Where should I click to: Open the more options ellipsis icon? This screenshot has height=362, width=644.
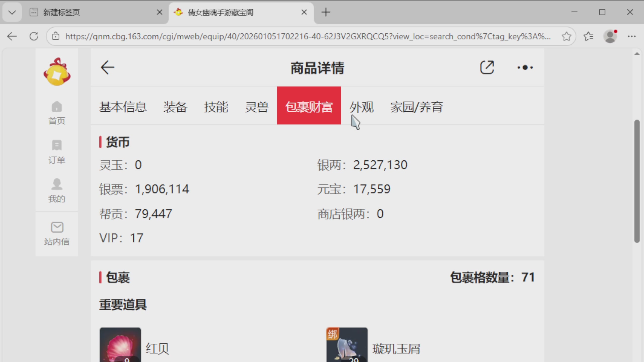(525, 67)
